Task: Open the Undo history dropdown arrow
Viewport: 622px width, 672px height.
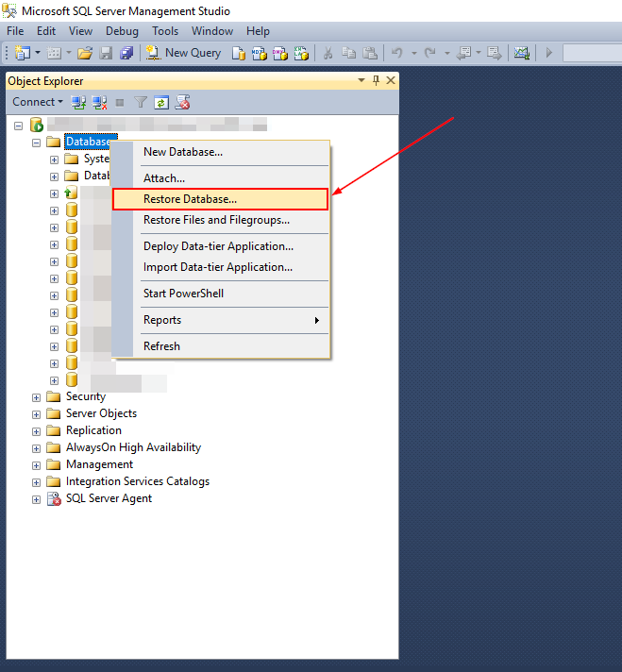Action: coord(414,53)
